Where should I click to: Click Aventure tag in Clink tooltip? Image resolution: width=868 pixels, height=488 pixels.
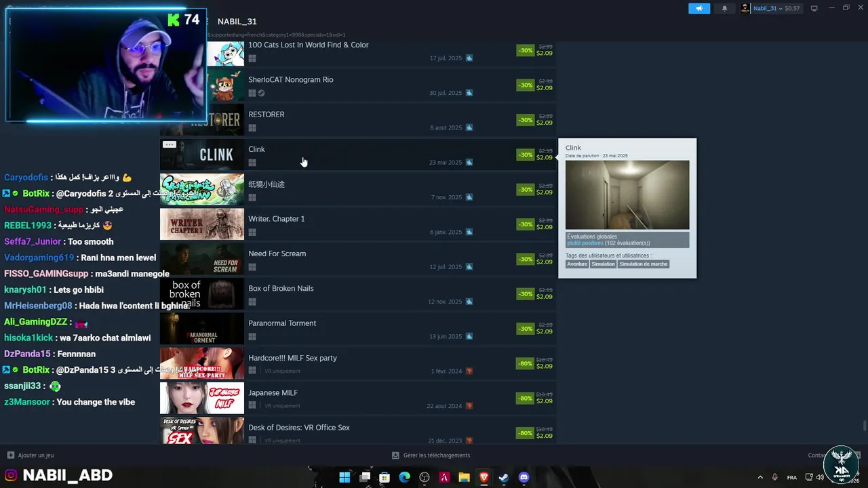(577, 264)
